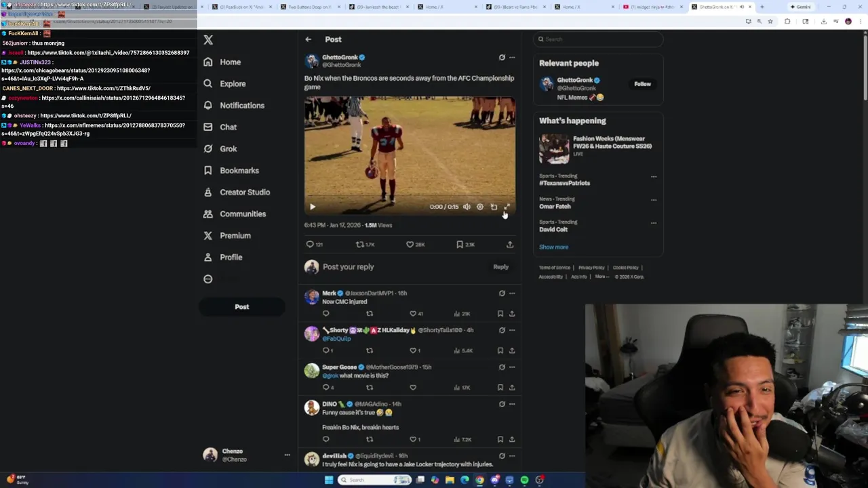The width and height of the screenshot is (868, 488).
Task: Go back with the arrow beside Post
Action: click(x=308, y=39)
